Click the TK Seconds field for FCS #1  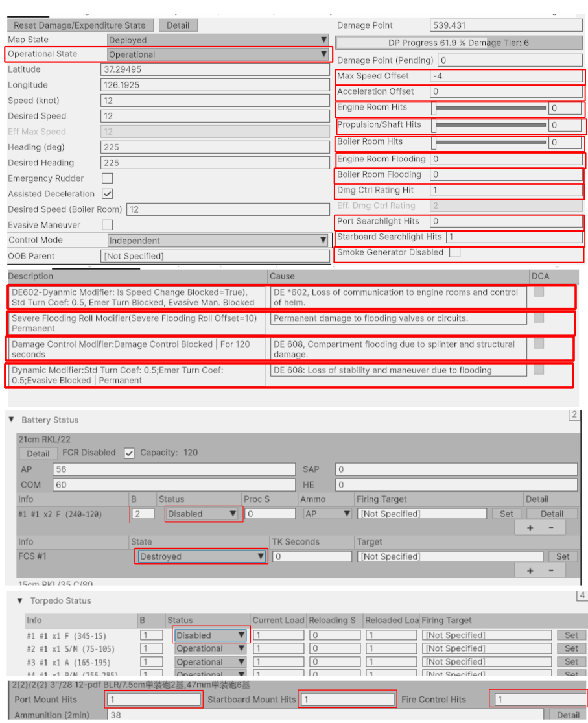click(312, 556)
